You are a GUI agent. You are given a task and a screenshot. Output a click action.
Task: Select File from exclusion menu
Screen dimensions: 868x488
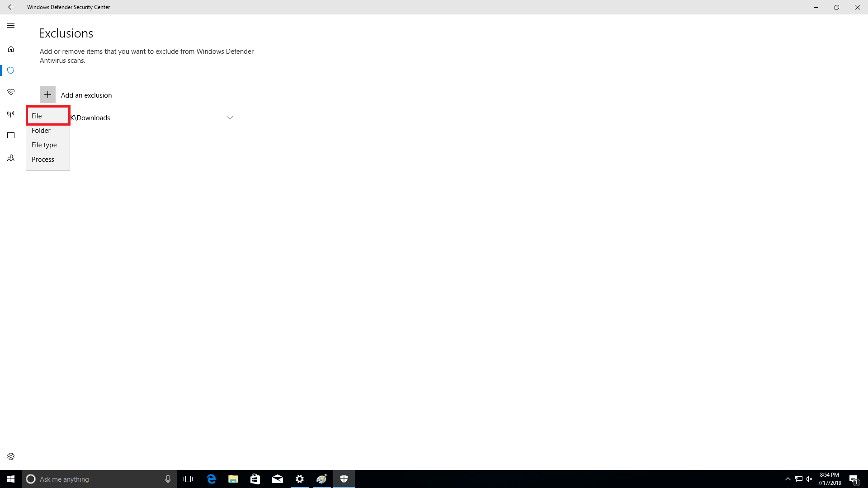48,116
